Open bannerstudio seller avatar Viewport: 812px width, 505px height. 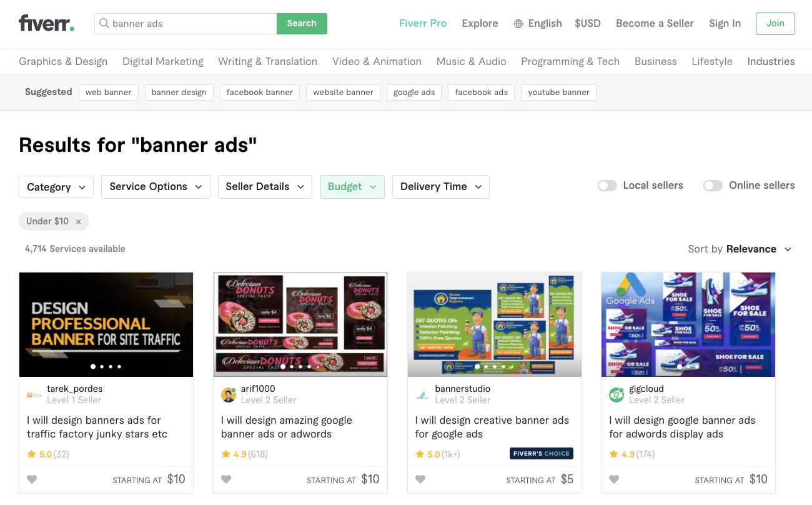423,394
